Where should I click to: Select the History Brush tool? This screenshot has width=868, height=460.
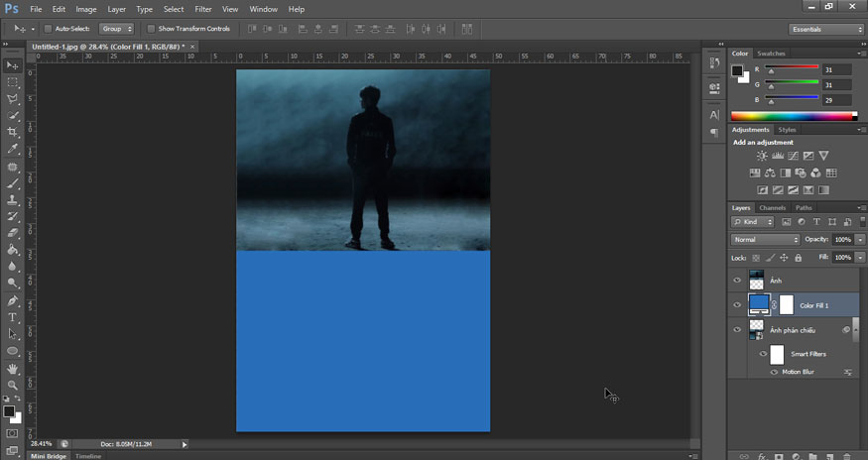coord(12,216)
